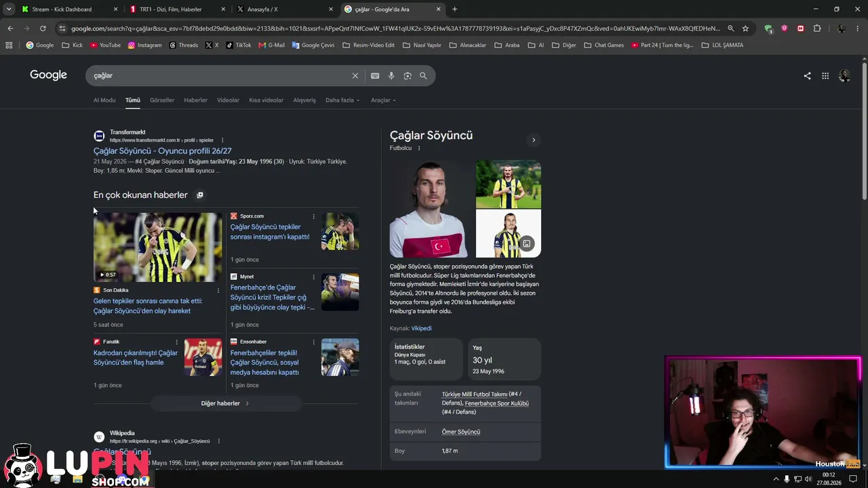Viewport: 868px width, 488px height.
Task: Select the Görseller search tab
Action: pos(162,100)
